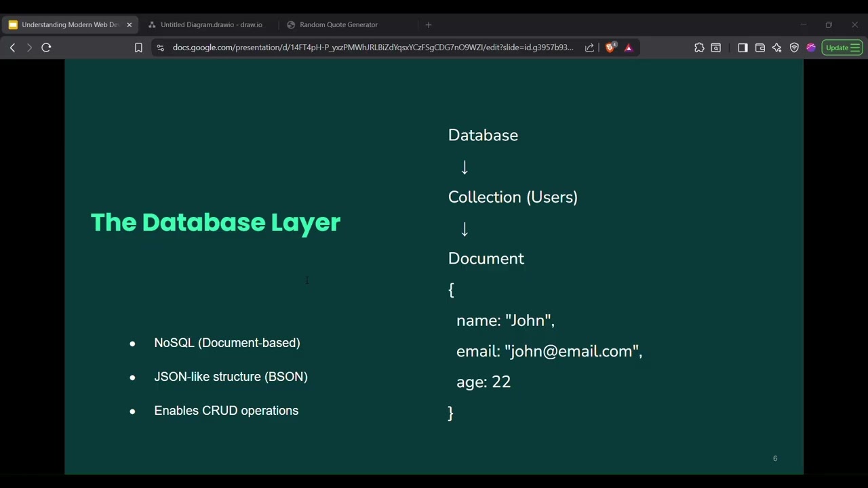Viewport: 868px width, 488px height.
Task: Click the address bar URL
Action: coord(373,47)
